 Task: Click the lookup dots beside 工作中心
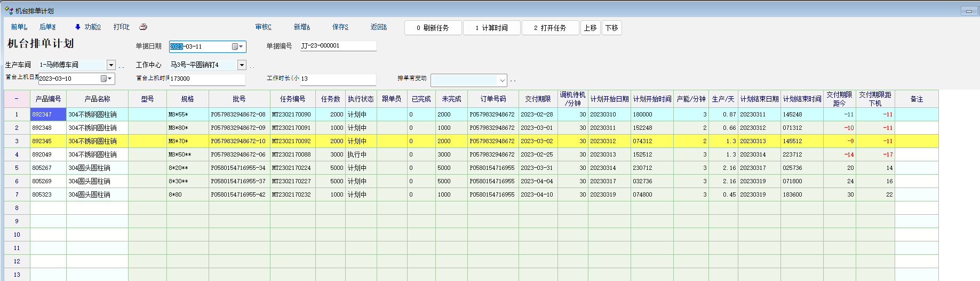coord(252,66)
